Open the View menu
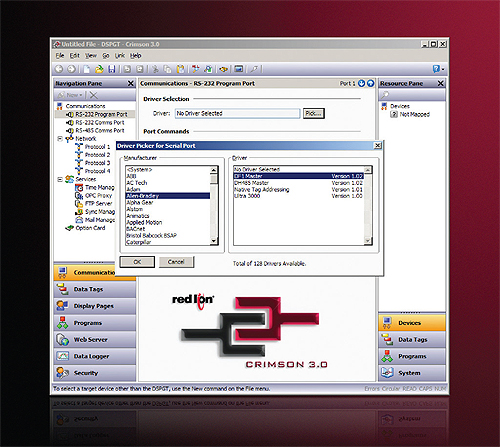500x447 pixels. (x=91, y=56)
